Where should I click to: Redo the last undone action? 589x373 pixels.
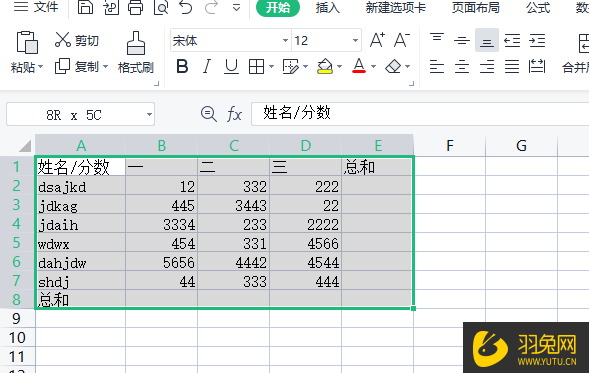tap(211, 7)
